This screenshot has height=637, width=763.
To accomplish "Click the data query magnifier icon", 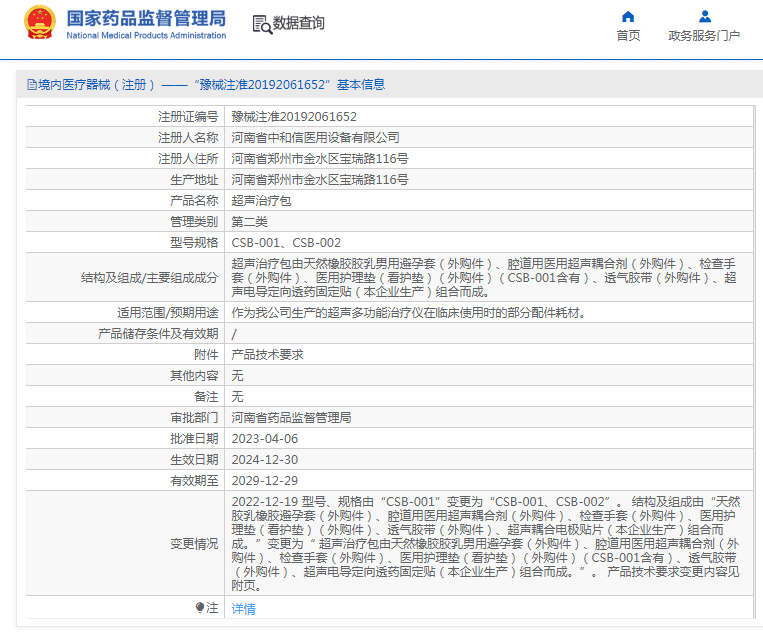I will [262, 24].
